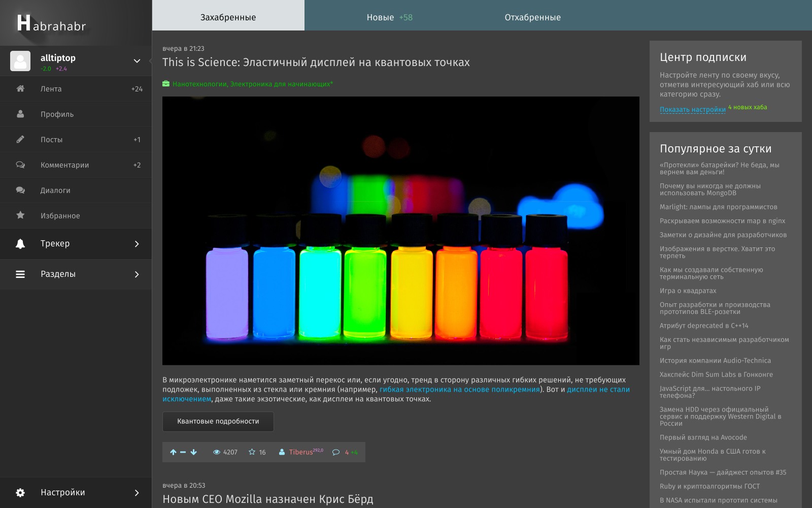
Task: Click the Настройки gear icon
Action: pos(20,493)
